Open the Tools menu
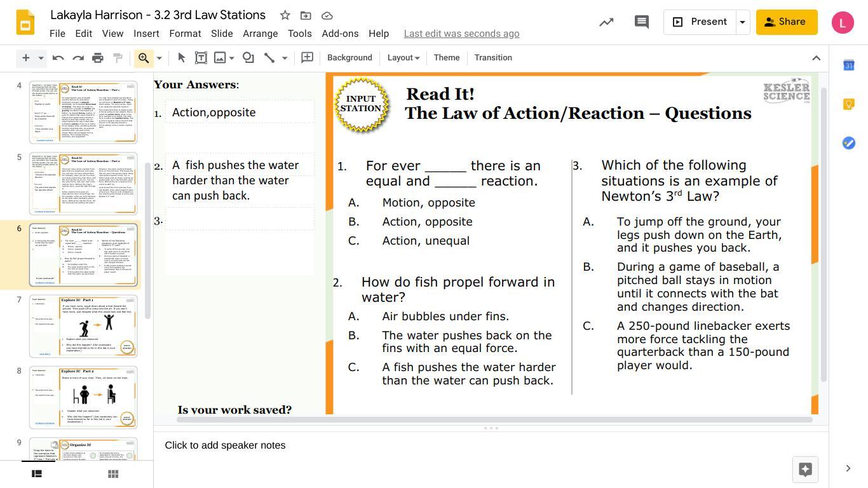The width and height of the screenshot is (868, 488). [299, 34]
